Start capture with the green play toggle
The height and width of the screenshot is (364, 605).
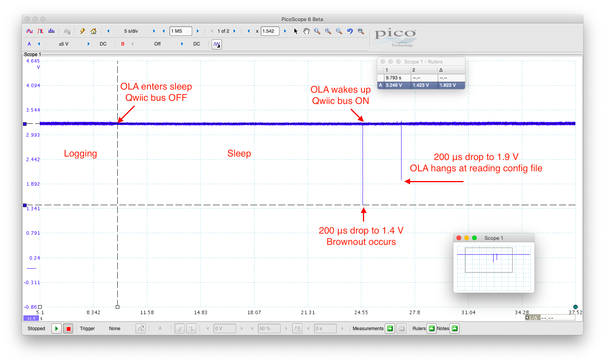[x=56, y=328]
